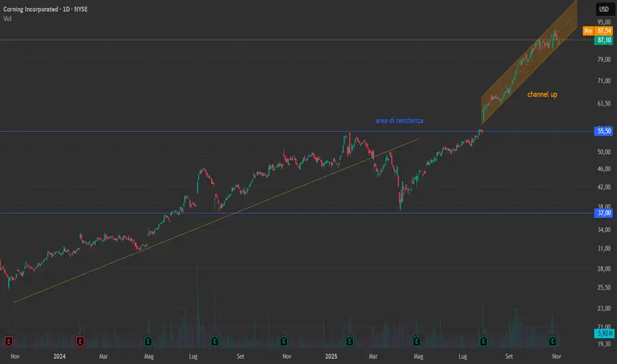
Task: Select the yellow diagonal trendline
Action: (216, 220)
